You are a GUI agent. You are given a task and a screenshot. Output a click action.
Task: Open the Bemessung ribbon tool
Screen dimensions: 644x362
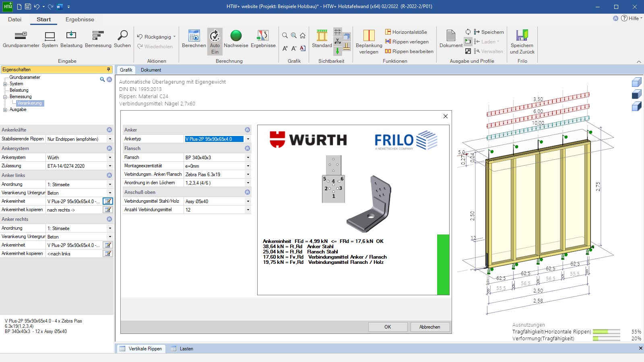(98, 39)
